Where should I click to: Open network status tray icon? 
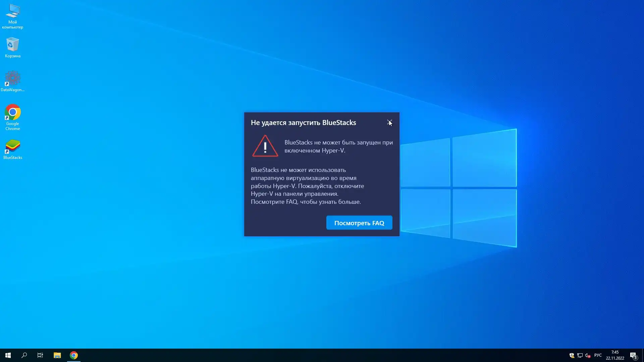[580, 355]
